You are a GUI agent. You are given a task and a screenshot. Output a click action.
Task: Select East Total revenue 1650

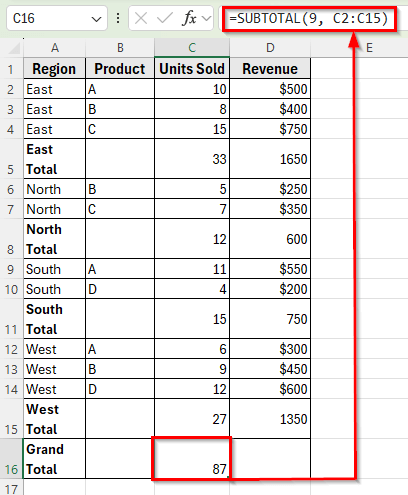pos(270,159)
